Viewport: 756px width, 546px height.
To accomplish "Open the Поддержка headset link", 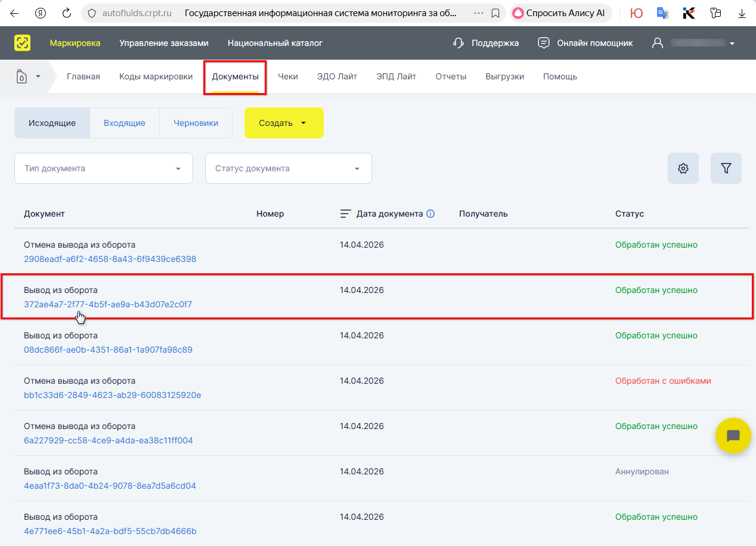I will coord(486,43).
